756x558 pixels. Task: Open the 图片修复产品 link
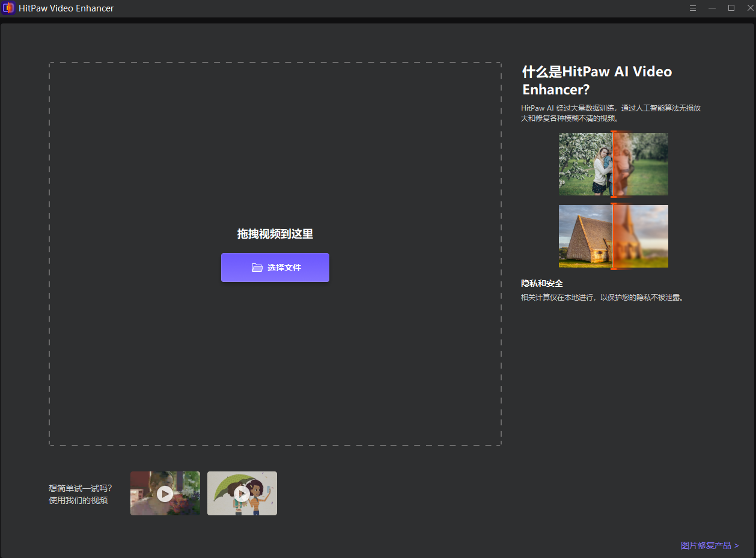tap(709, 545)
